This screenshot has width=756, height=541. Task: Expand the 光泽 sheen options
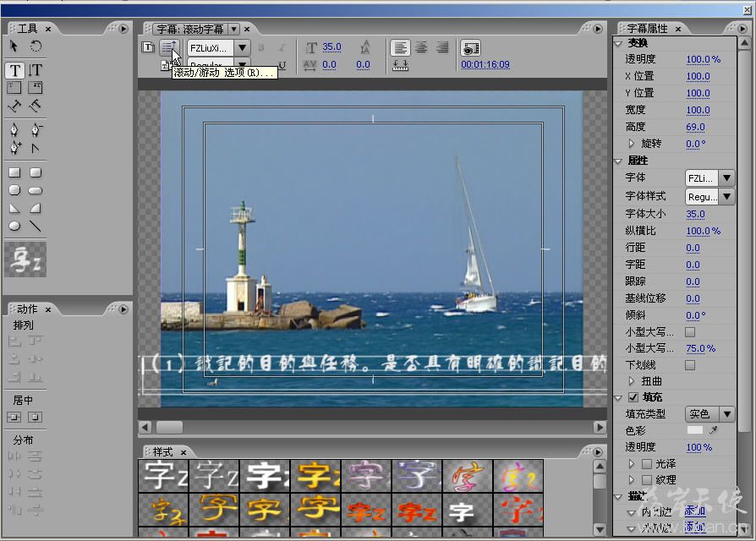coord(631,464)
